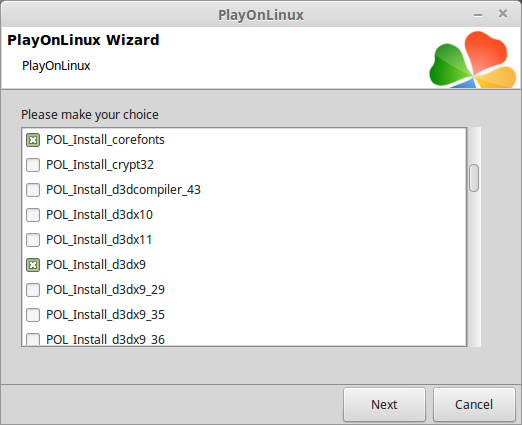Close the PlayOnLinux wizard window

pyautogui.click(x=503, y=14)
